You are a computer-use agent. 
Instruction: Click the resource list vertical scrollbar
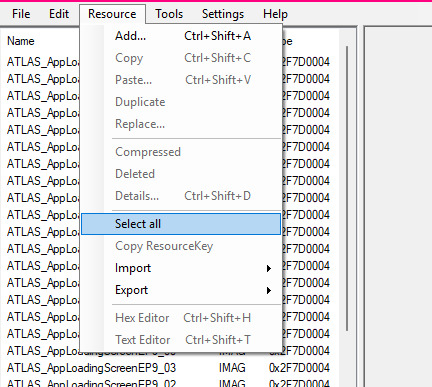pos(347,188)
